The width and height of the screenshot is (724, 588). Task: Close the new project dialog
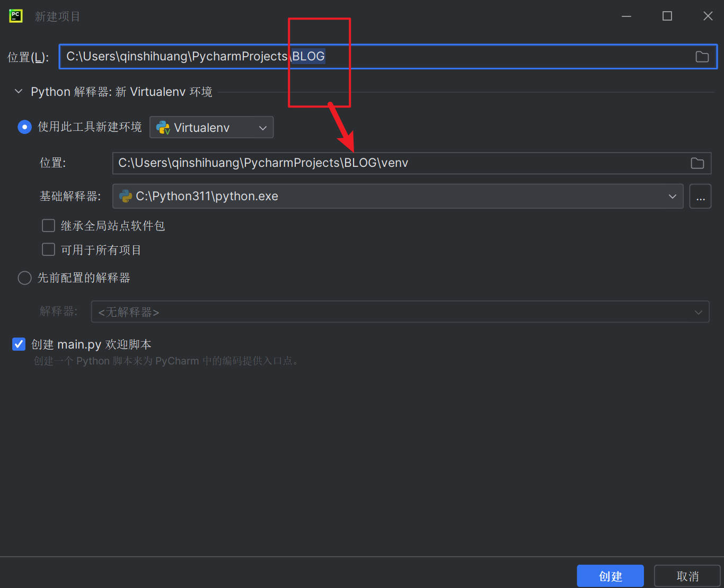pyautogui.click(x=708, y=16)
